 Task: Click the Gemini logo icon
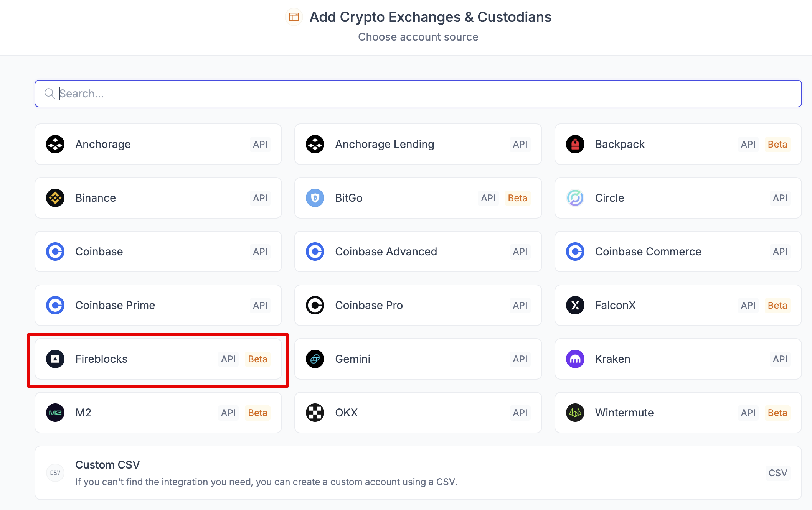(315, 359)
